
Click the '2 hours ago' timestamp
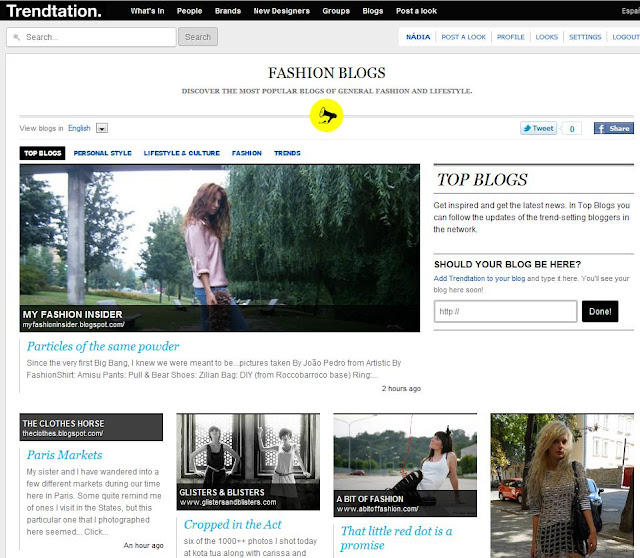click(x=401, y=389)
